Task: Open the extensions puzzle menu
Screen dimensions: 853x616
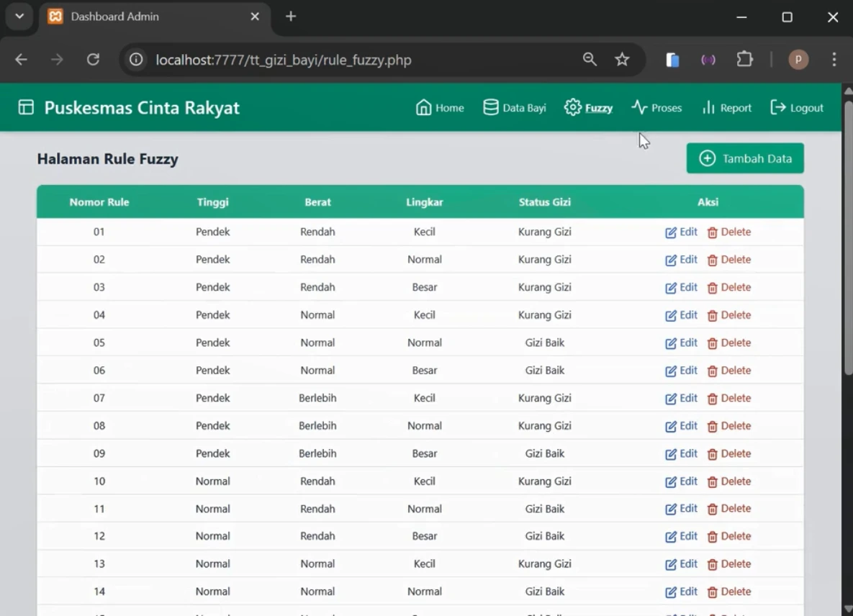Action: coord(744,60)
